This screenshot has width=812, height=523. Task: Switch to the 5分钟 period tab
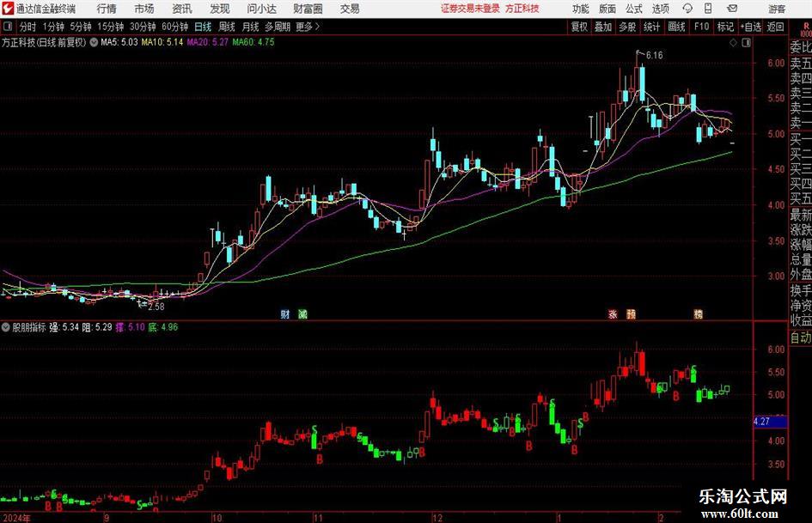coord(80,27)
